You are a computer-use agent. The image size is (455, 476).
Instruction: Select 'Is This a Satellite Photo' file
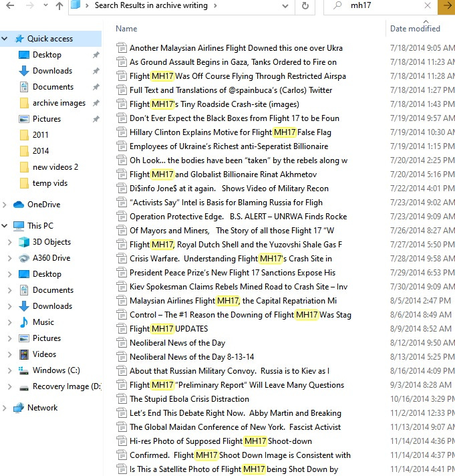click(x=234, y=469)
